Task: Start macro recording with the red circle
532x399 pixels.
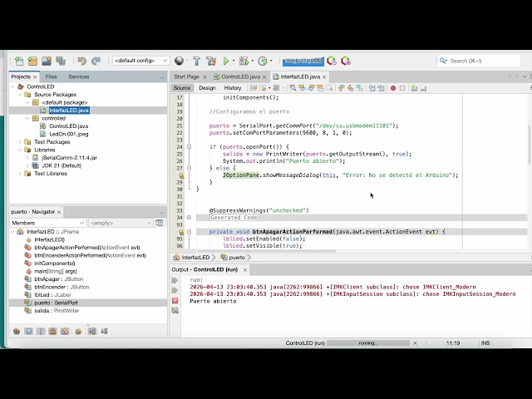Action: [x=393, y=88]
